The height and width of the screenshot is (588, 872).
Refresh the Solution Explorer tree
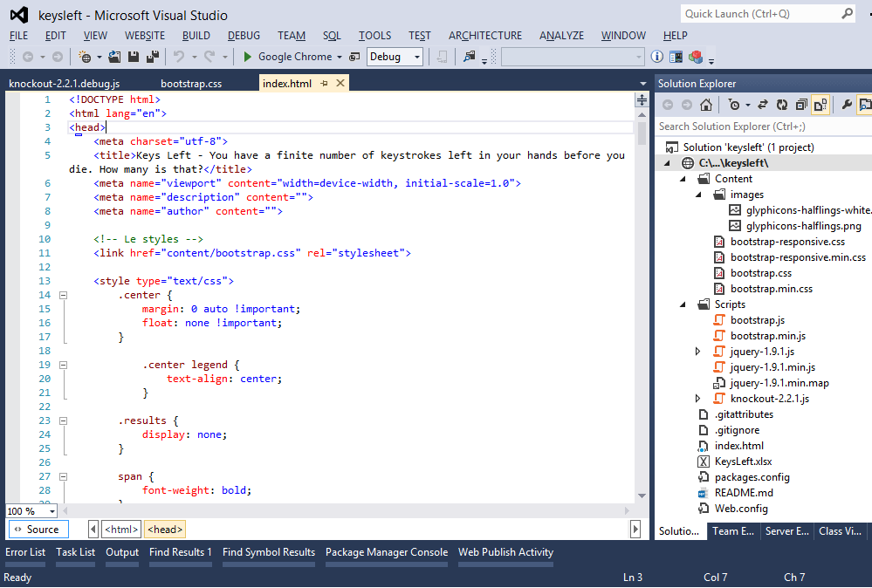[x=782, y=105]
